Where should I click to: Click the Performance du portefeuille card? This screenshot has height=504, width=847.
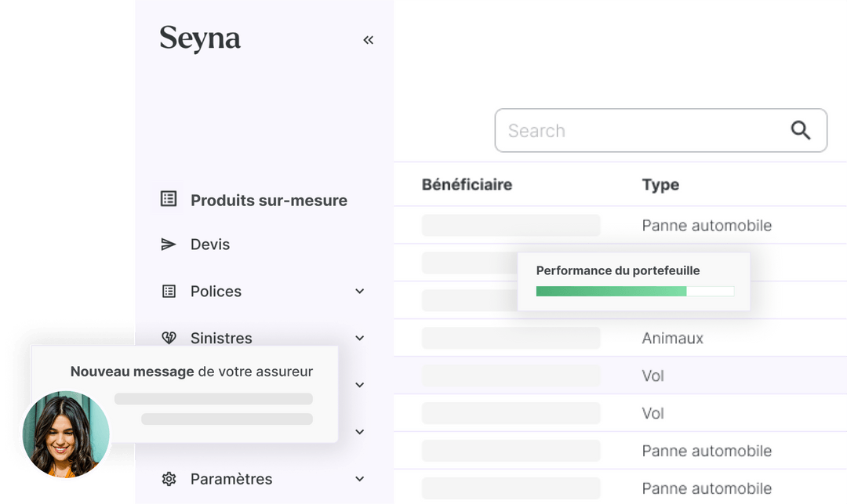point(633,281)
